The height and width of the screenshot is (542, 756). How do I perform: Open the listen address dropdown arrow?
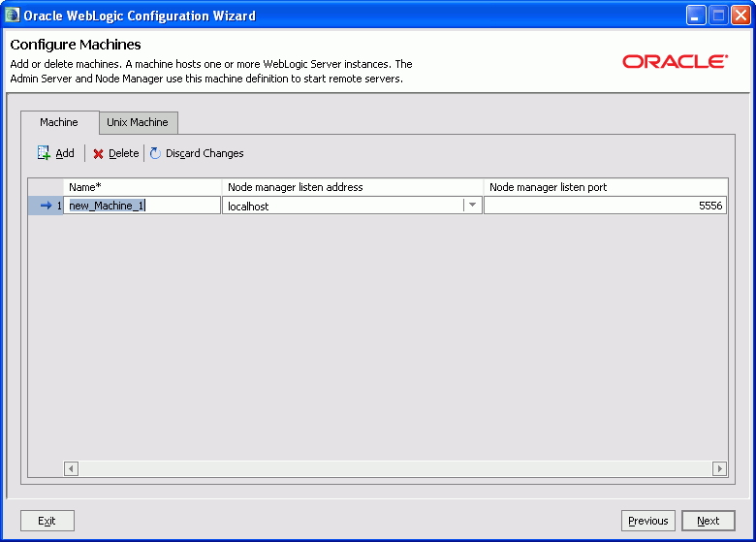click(473, 206)
